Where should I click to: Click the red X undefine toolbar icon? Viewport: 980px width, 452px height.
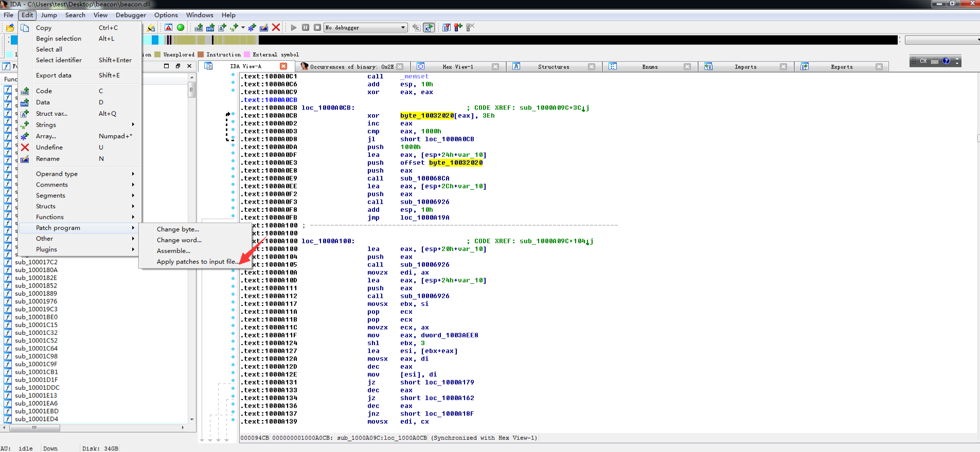(x=276, y=28)
